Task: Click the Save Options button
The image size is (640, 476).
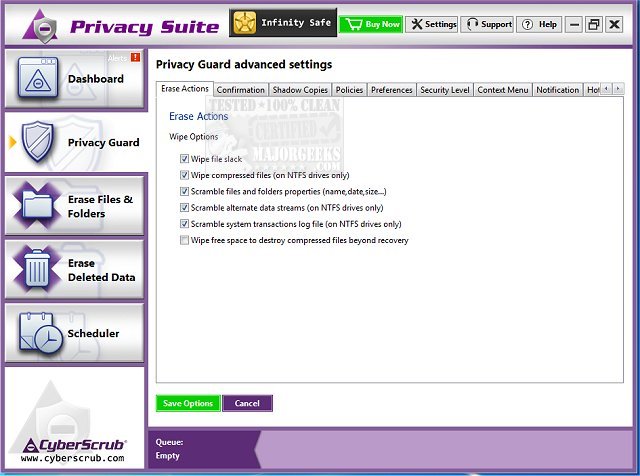Action: (x=188, y=403)
